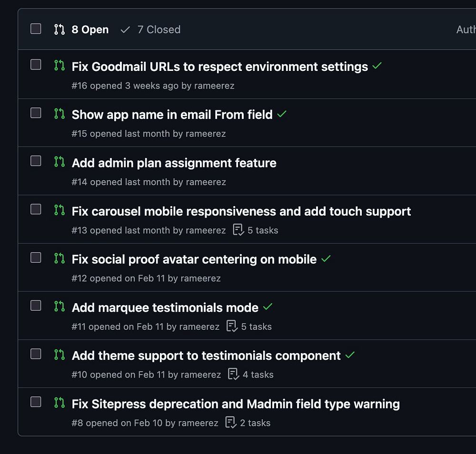Toggle the select-all checkbox in the header
Viewport: 476px width, 454px height.
coord(36,29)
